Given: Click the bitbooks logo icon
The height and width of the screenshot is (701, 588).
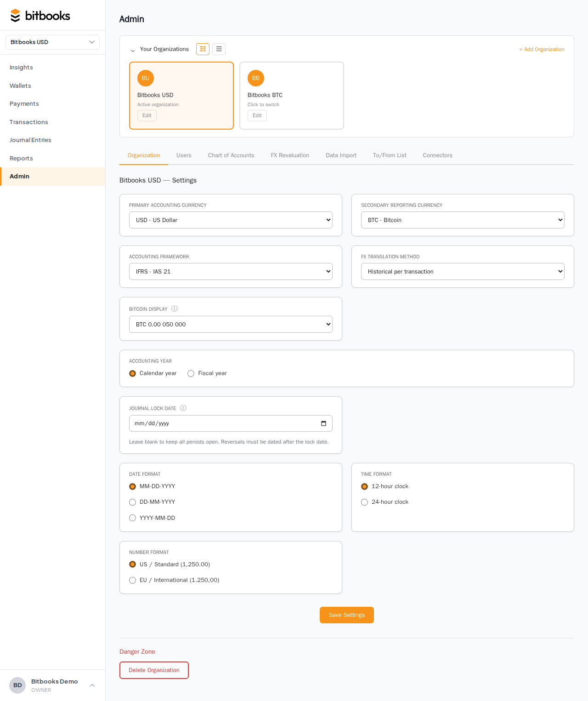Looking at the screenshot, I should pyautogui.click(x=15, y=16).
